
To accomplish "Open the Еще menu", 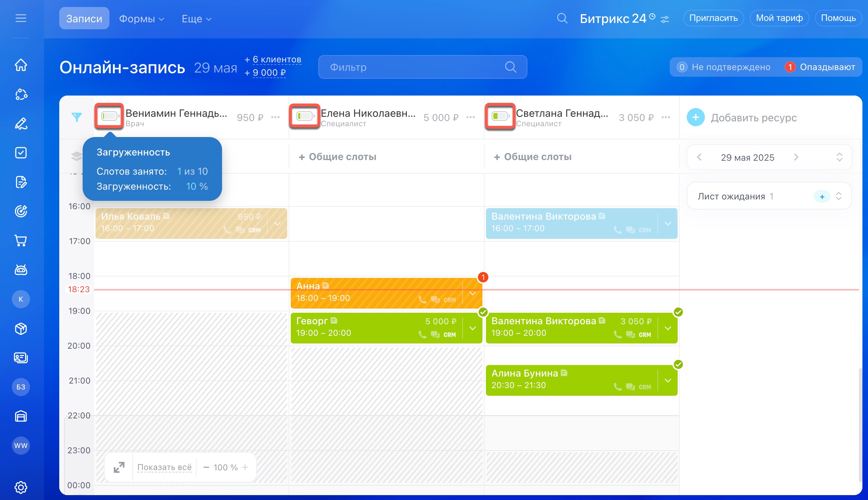I will click(197, 19).
